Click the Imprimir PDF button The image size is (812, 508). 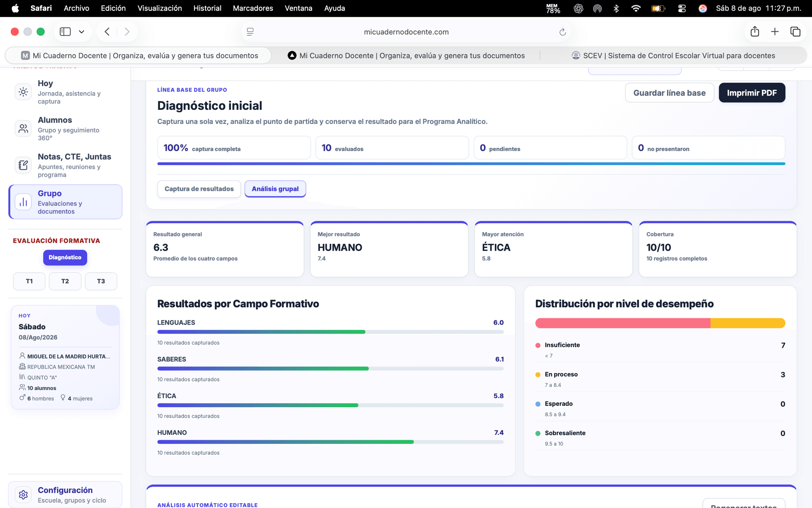752,93
